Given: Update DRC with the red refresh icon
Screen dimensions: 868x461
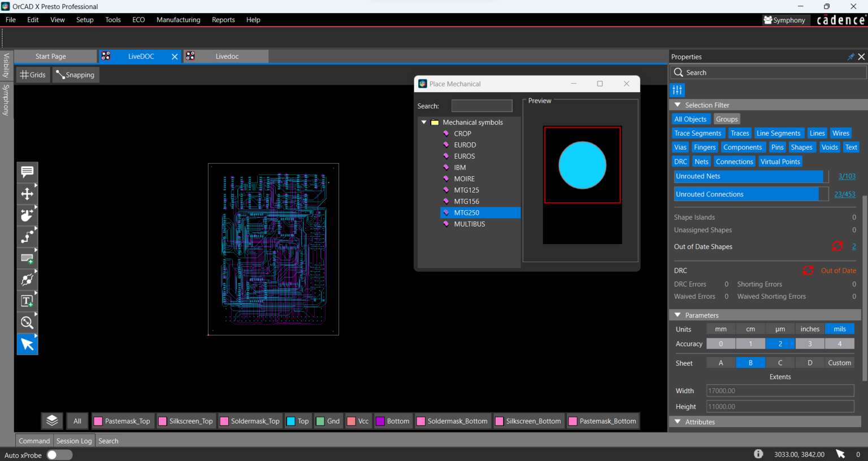Looking at the screenshot, I should pyautogui.click(x=809, y=271).
